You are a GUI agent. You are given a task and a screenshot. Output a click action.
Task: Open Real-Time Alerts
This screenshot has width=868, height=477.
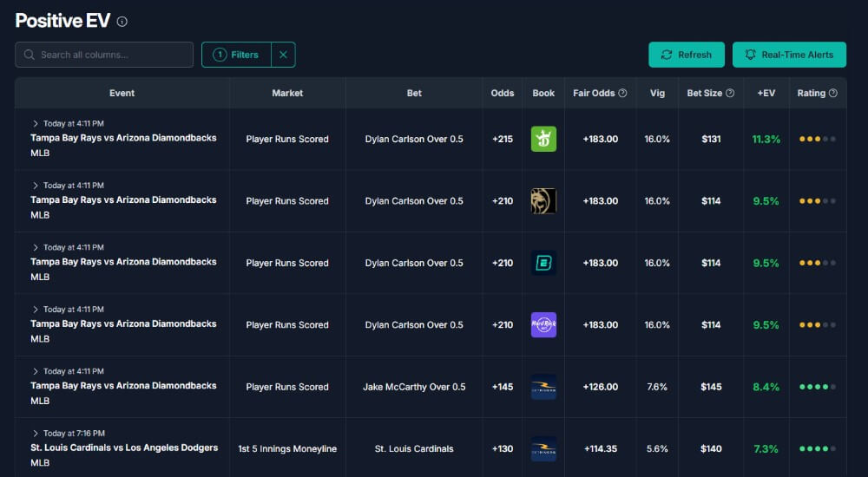pyautogui.click(x=789, y=55)
